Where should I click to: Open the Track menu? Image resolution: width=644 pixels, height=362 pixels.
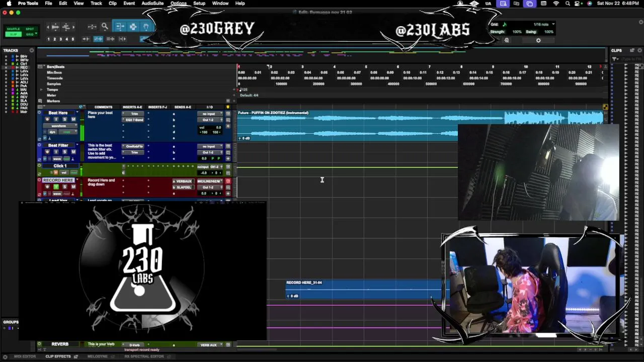[x=96, y=4]
